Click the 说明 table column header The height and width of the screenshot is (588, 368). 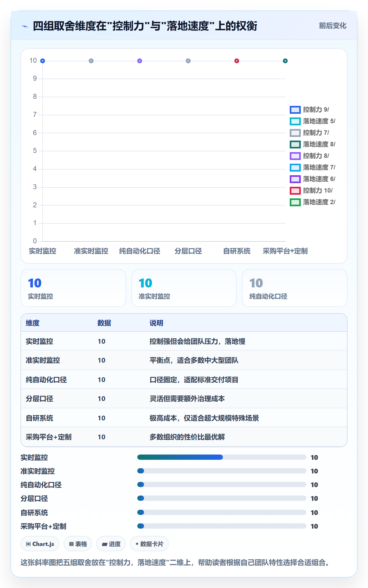pos(156,323)
